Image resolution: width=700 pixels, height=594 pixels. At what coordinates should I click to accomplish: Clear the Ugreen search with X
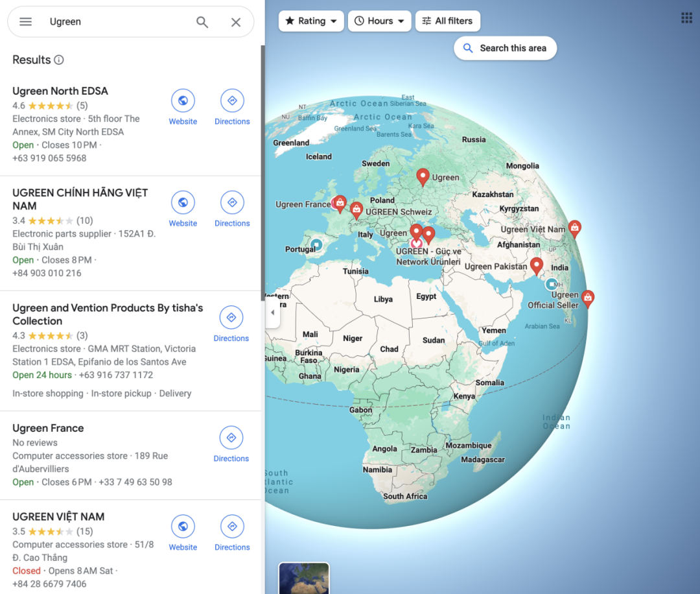click(x=236, y=22)
